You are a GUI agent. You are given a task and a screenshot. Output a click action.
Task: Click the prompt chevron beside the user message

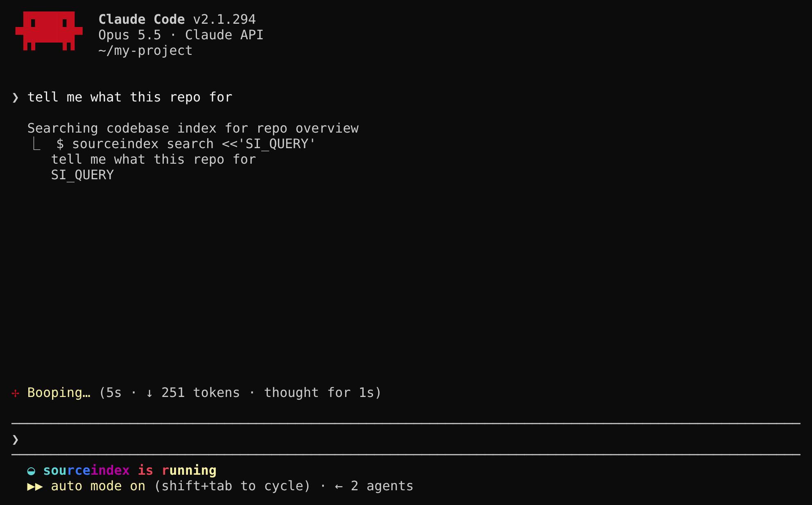tap(16, 97)
